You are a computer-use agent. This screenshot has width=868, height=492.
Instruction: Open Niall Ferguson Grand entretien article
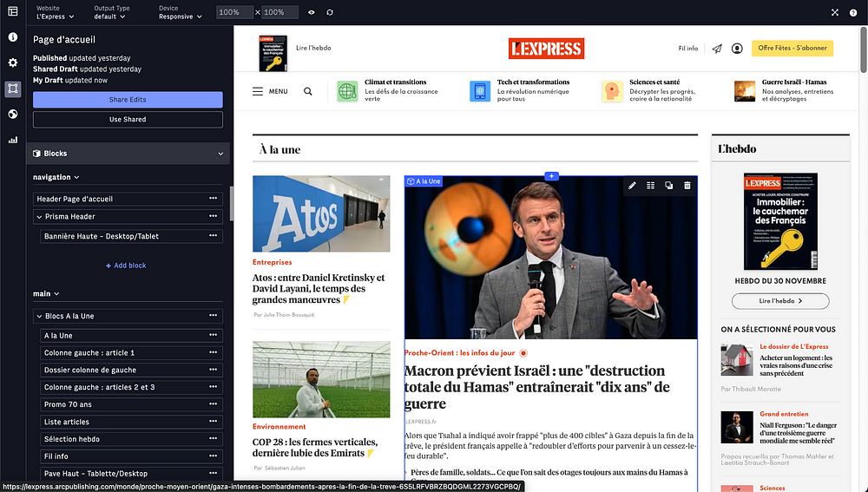pyautogui.click(x=799, y=433)
